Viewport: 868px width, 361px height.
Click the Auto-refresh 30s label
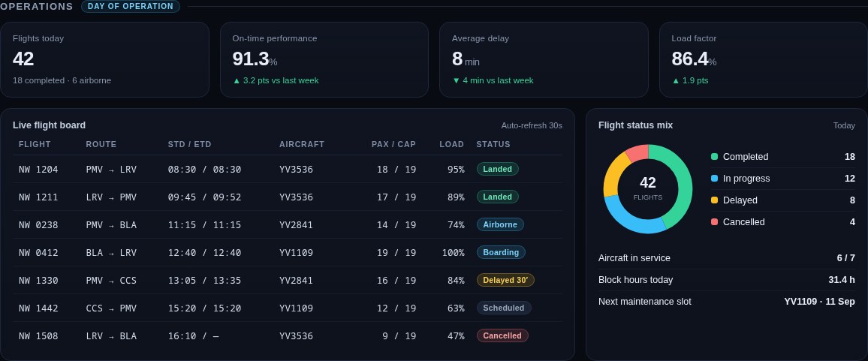click(x=532, y=125)
